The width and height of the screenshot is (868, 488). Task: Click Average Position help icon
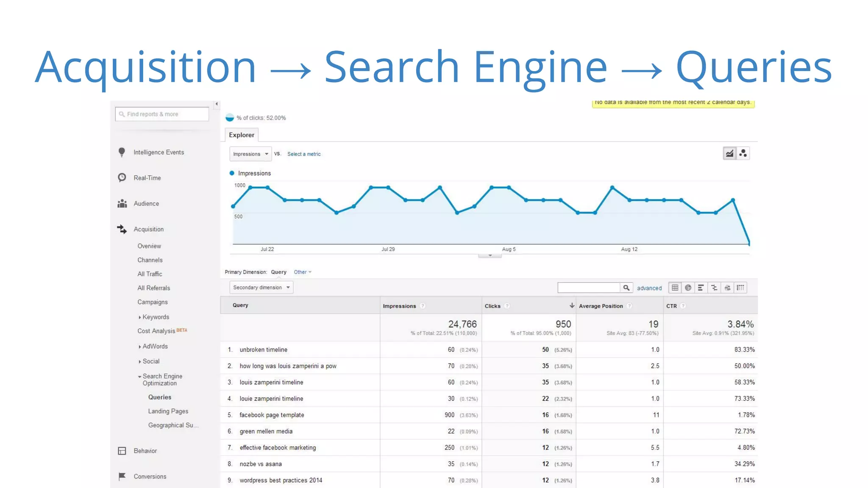[629, 306]
